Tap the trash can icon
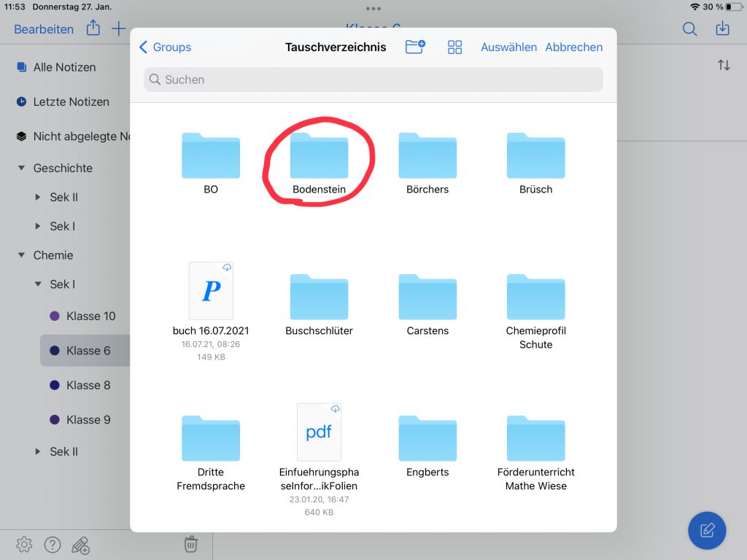The image size is (747, 560). coord(190,544)
